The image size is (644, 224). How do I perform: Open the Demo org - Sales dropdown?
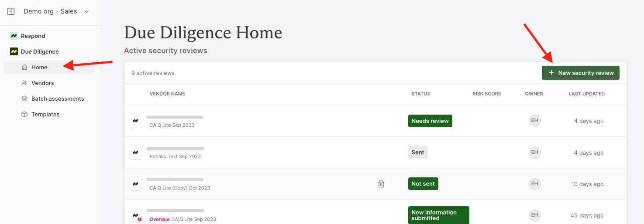(x=56, y=11)
